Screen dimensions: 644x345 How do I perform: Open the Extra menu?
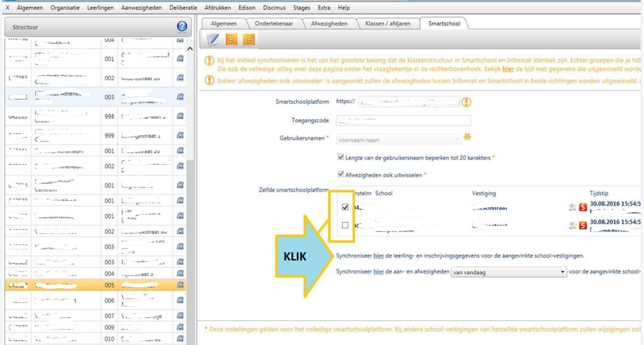324,8
